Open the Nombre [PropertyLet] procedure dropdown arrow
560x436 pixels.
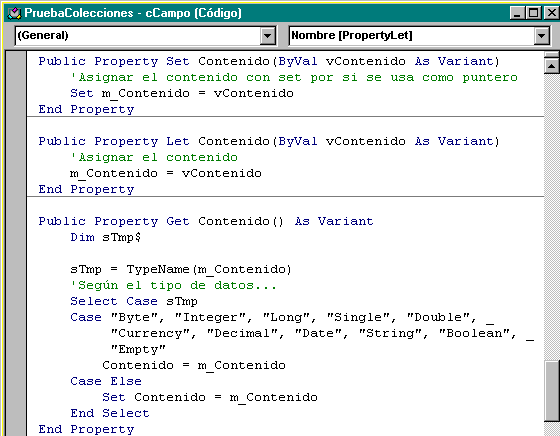pyautogui.click(x=541, y=36)
